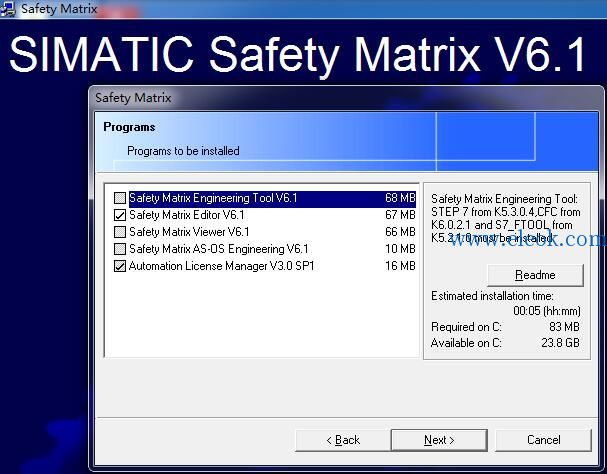
Task: Select the Safety Matrix AS-OS Engineering V6.1 label
Action: (x=219, y=249)
